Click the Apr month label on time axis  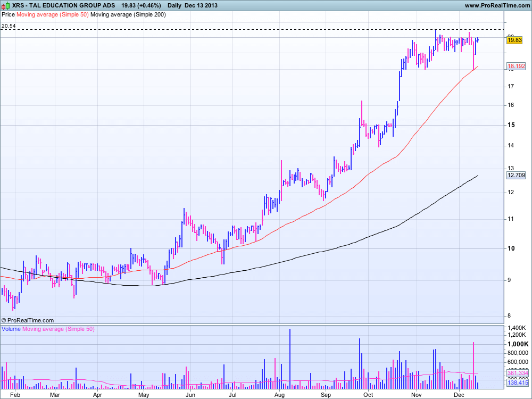(97, 395)
